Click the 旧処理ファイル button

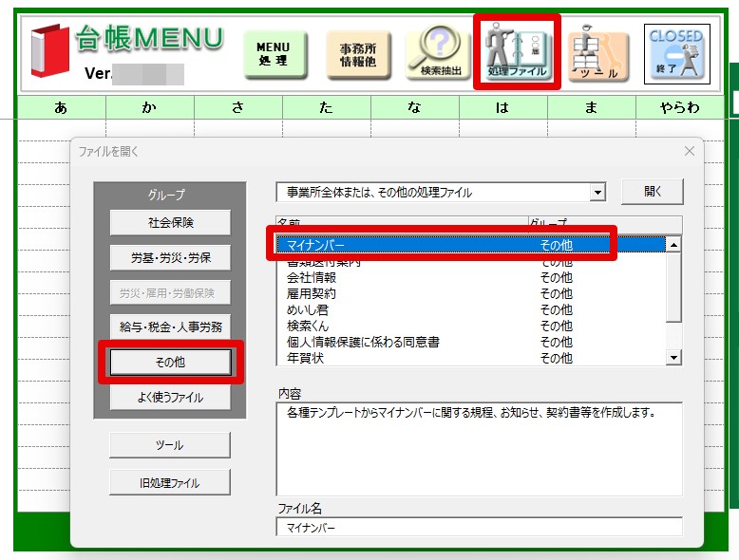click(170, 482)
